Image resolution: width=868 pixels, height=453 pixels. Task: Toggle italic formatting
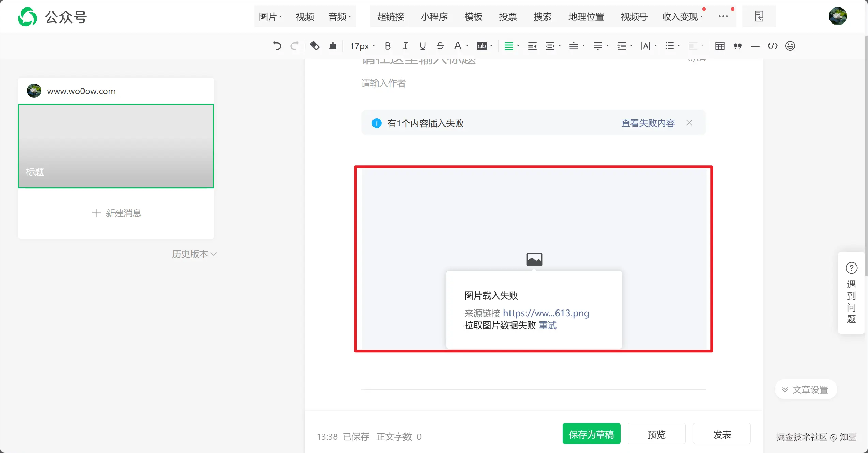tap(405, 46)
